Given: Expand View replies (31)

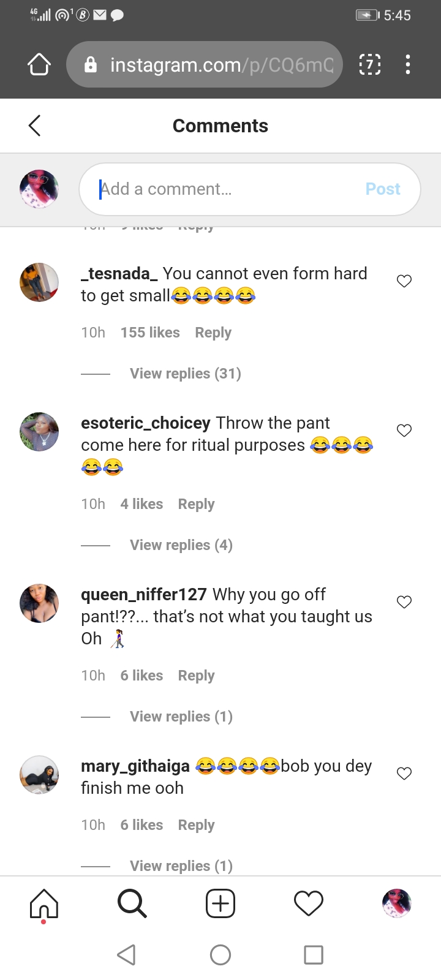Looking at the screenshot, I should pos(185,374).
